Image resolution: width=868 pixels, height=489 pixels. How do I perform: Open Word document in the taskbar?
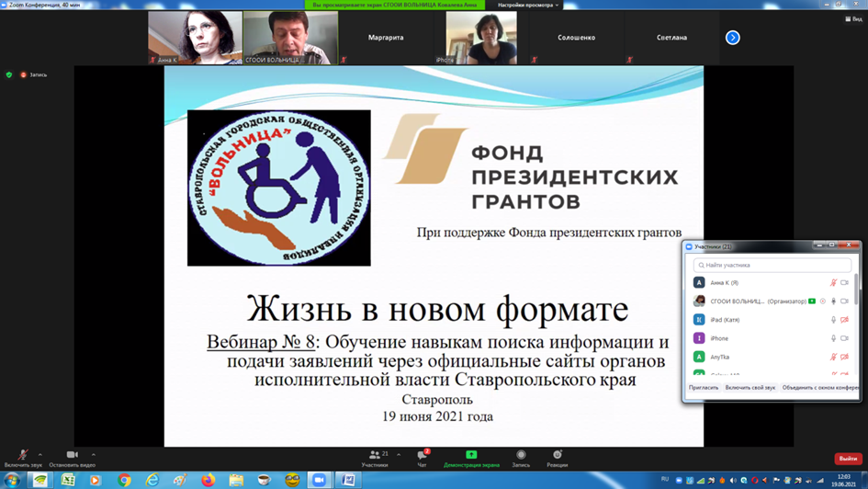(348, 480)
